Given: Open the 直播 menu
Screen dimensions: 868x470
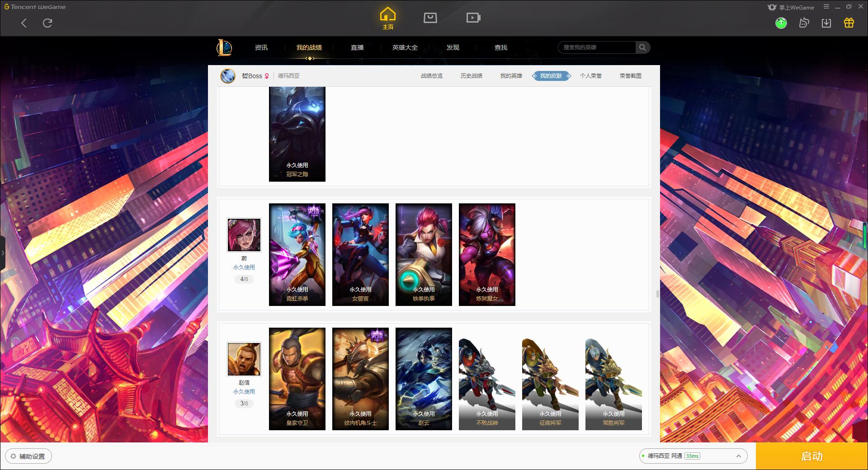Looking at the screenshot, I should pyautogui.click(x=357, y=47).
